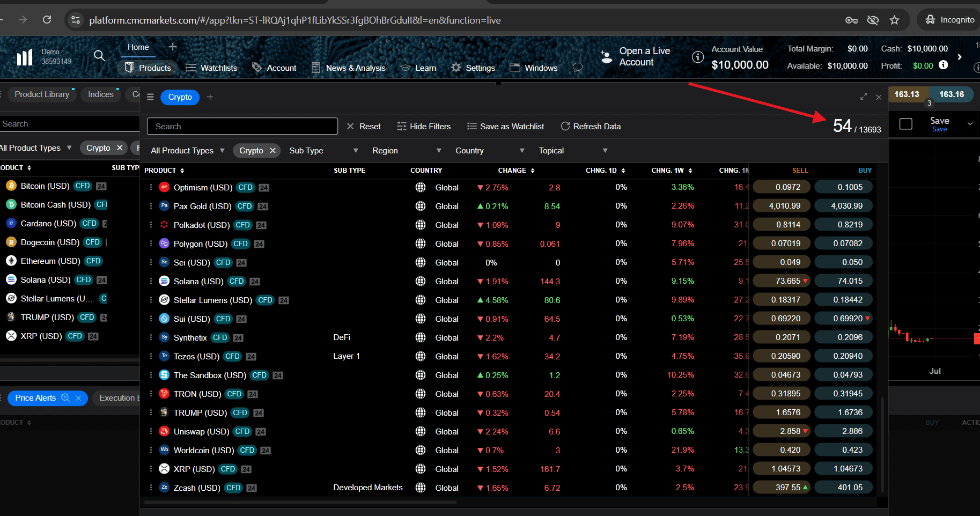Toggle the checkbox beside Save
This screenshot has width=980, height=516.
click(906, 124)
